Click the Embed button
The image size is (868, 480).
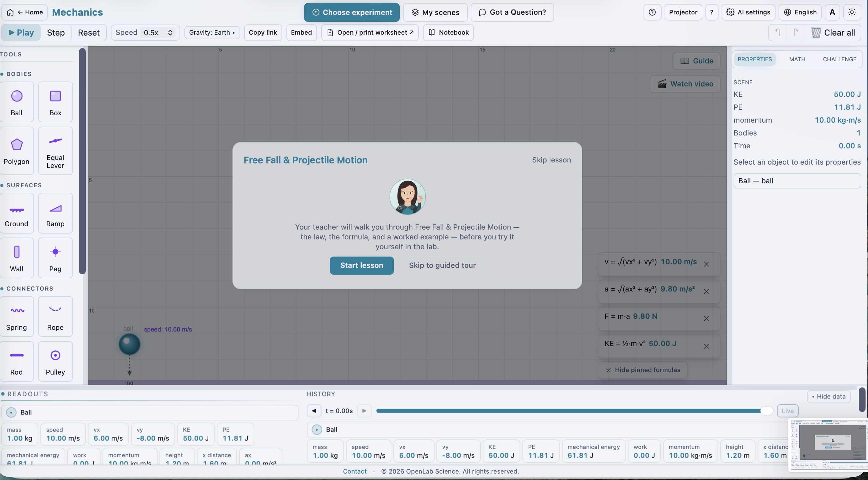(301, 32)
